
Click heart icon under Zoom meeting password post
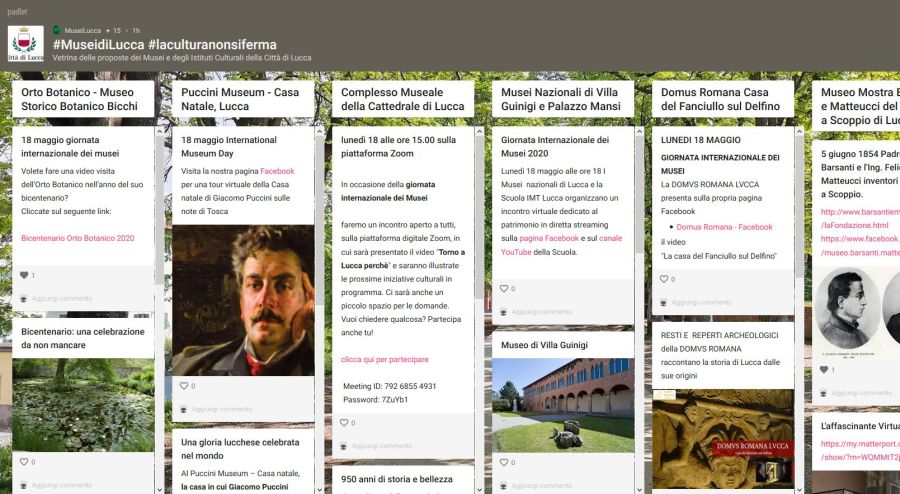tap(344, 423)
